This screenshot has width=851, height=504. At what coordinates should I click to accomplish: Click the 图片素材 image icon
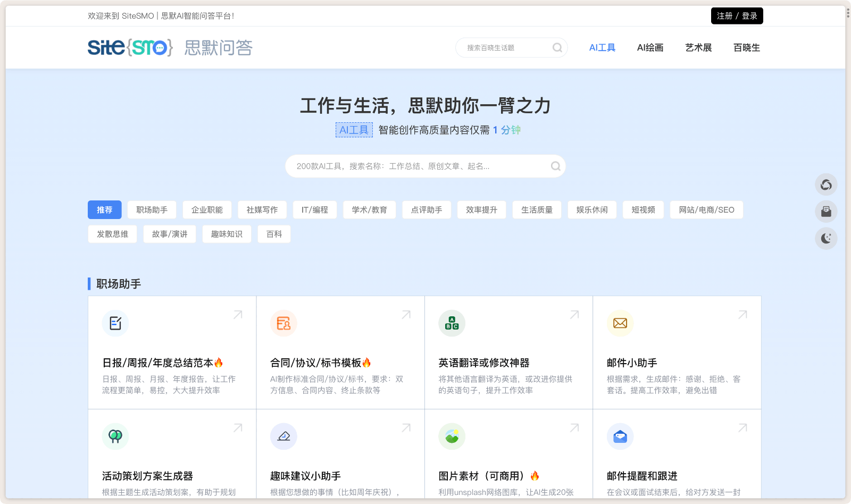point(452,436)
